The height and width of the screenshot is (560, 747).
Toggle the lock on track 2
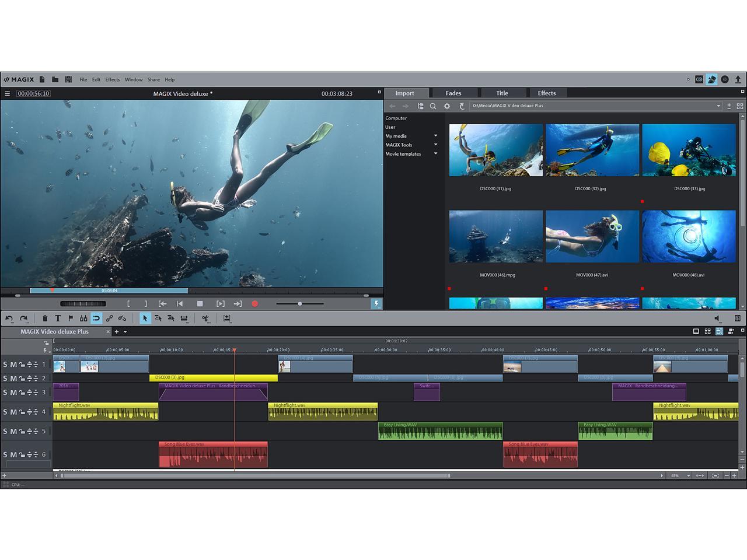coord(22,379)
